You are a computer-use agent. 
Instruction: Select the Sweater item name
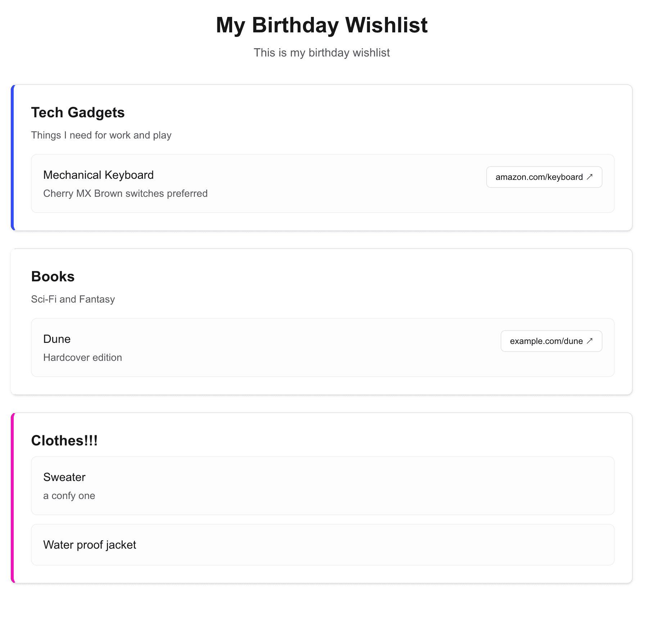tap(64, 477)
